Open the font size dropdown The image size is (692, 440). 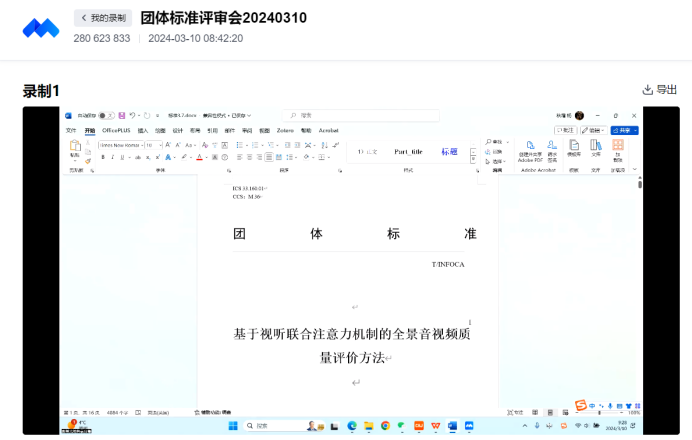pos(160,145)
